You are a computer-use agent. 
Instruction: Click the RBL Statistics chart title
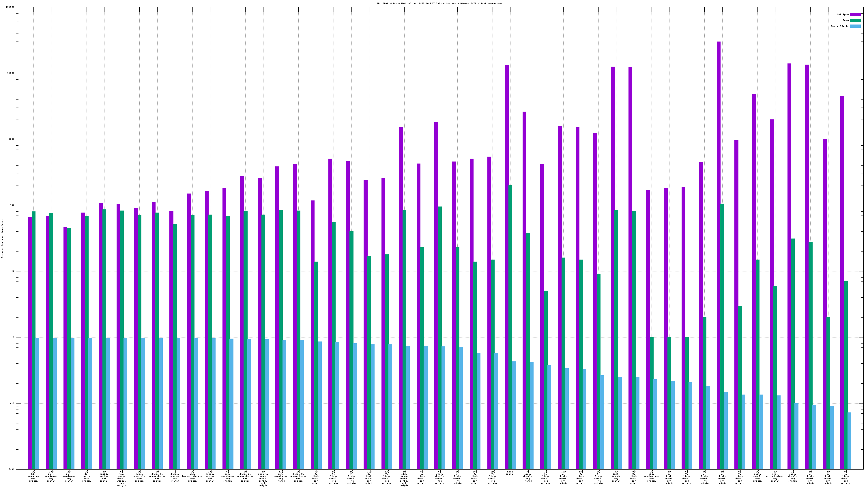pos(439,3)
